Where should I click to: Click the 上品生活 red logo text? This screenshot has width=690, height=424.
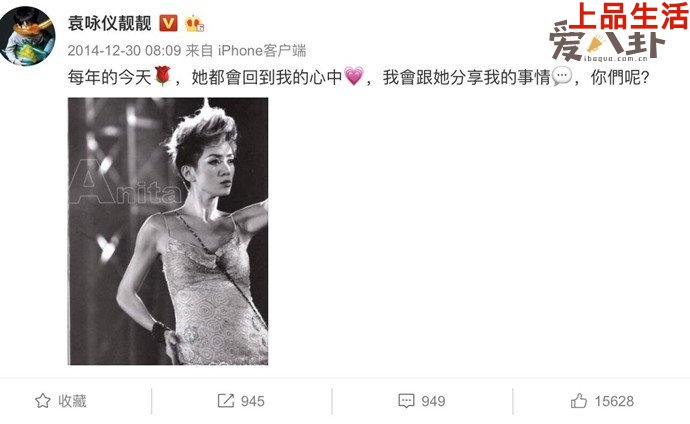pyautogui.click(x=630, y=16)
